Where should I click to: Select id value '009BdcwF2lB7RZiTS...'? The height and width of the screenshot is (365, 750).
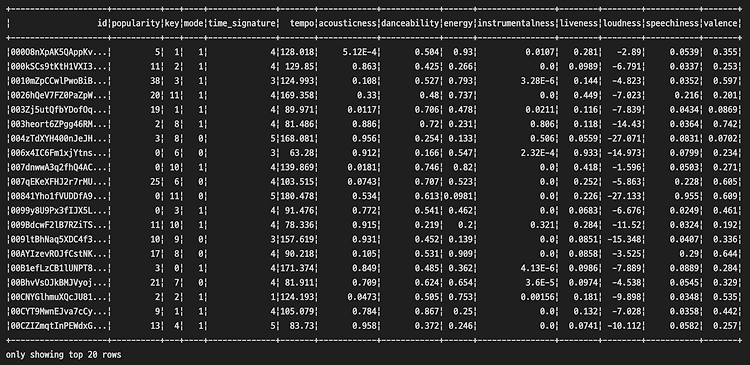click(59, 225)
